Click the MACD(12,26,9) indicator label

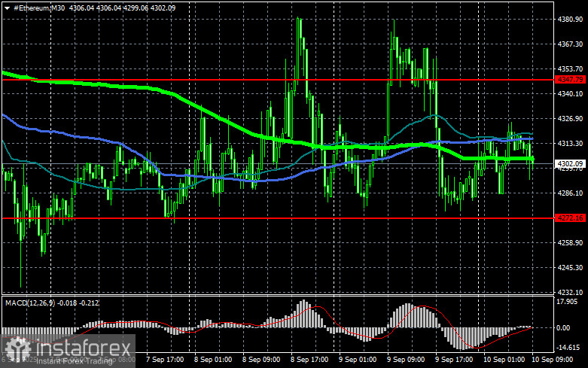click(x=32, y=303)
